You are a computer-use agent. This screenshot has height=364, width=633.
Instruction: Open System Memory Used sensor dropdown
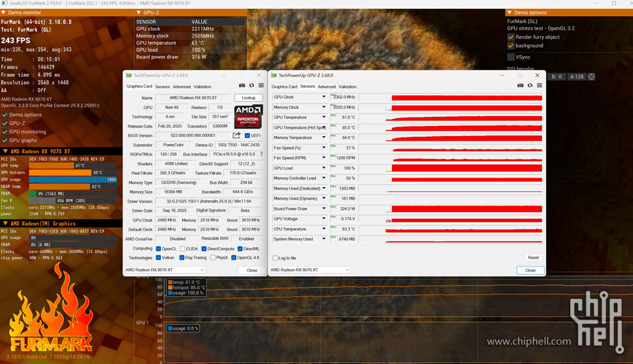click(x=324, y=239)
